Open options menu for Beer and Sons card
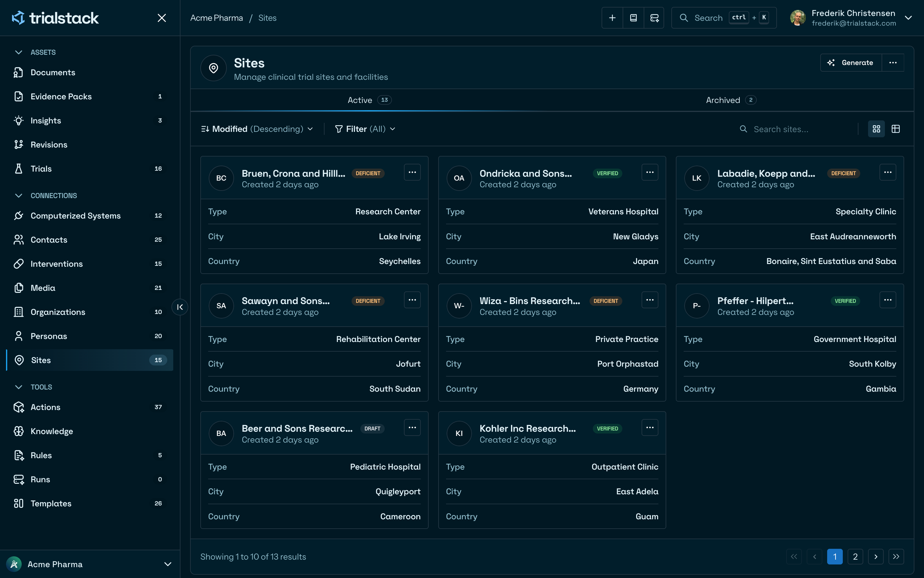The height and width of the screenshot is (578, 924). 412,428
